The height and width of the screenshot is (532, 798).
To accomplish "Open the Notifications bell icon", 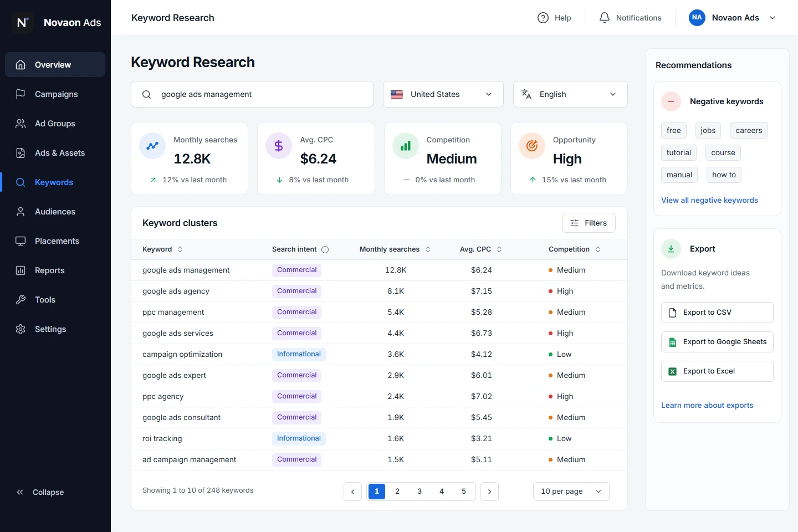I will [605, 18].
